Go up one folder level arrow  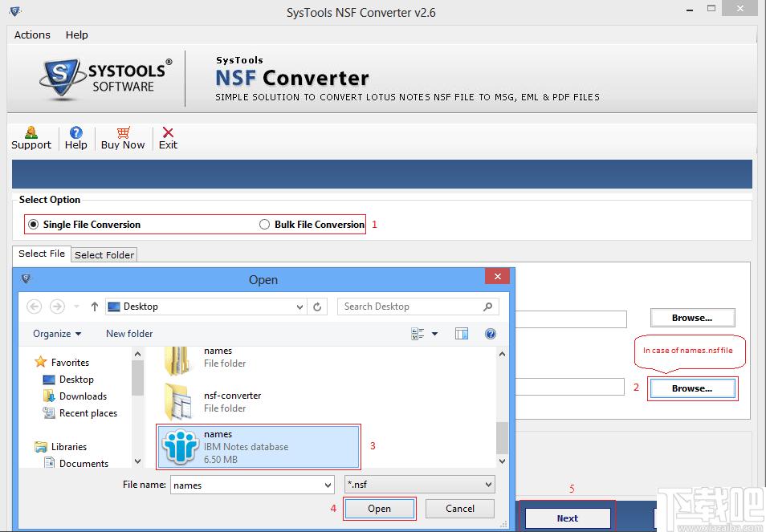pyautogui.click(x=94, y=307)
